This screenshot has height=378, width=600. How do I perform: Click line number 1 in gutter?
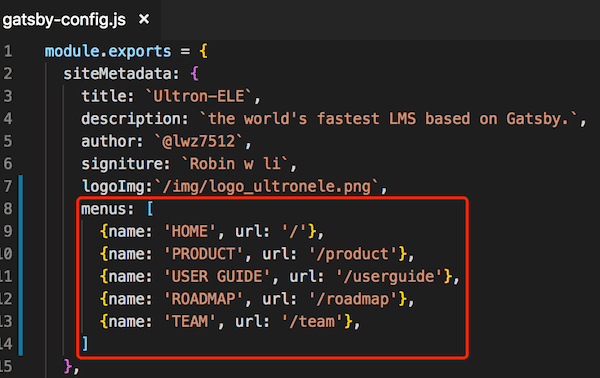8,51
